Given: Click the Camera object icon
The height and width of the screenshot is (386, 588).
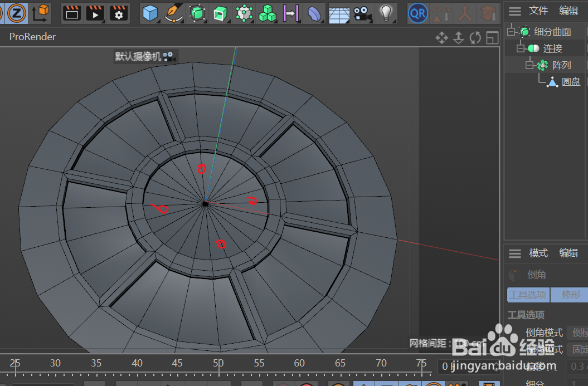Looking at the screenshot, I should coord(362,13).
